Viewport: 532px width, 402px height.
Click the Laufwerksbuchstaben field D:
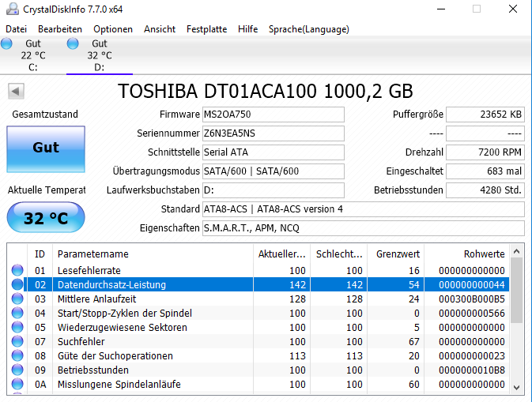274,190
